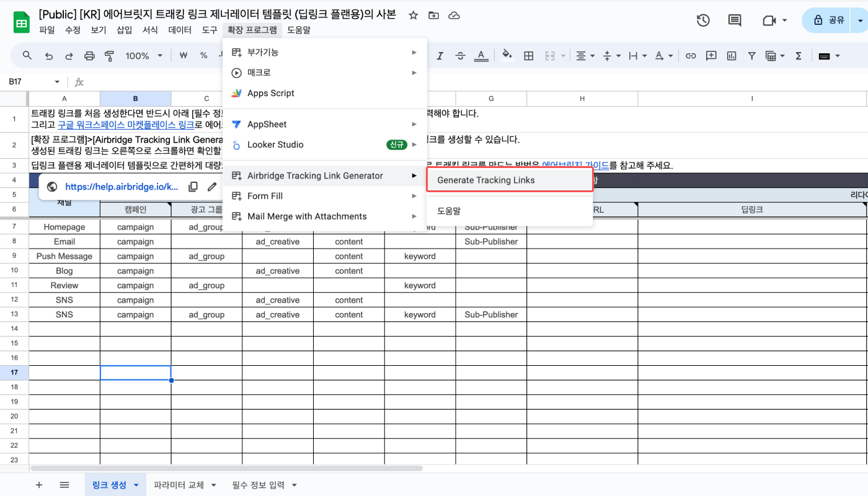Redo the last action

point(69,56)
